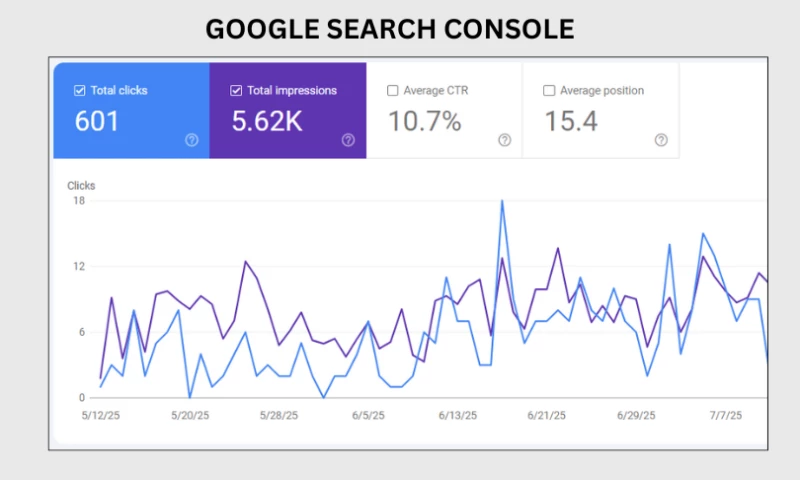Enable the Average CTR checkbox
Screen dimensions: 800x480
click(393, 91)
